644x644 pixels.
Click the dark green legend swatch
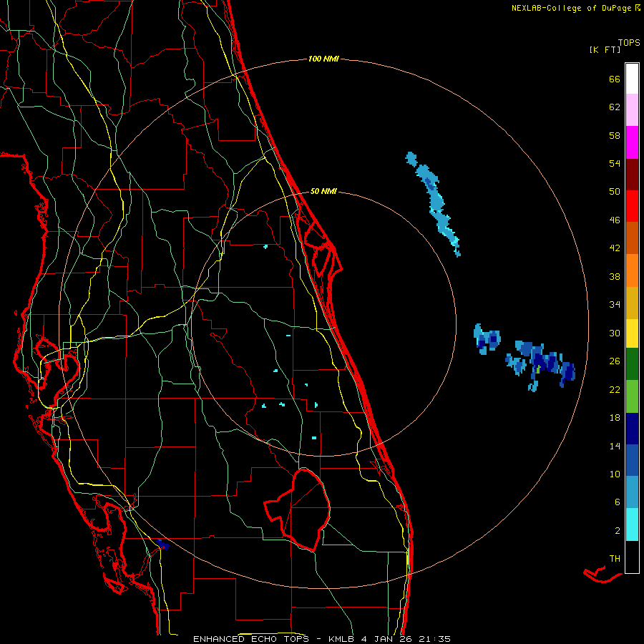point(632,364)
